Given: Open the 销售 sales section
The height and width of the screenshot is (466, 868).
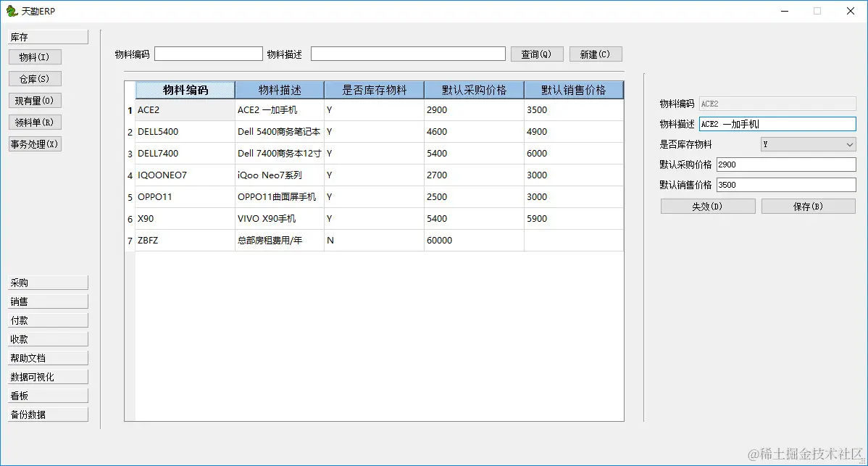Looking at the screenshot, I should [47, 301].
